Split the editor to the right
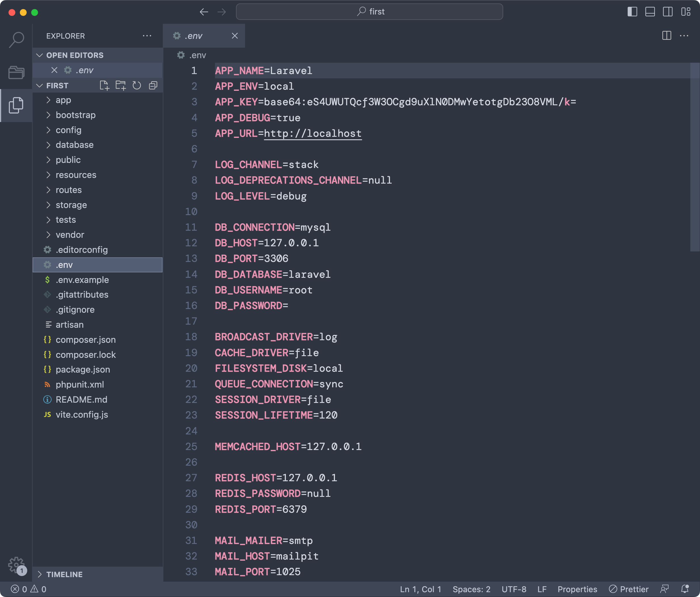Viewport: 700px width, 597px height. pyautogui.click(x=667, y=36)
